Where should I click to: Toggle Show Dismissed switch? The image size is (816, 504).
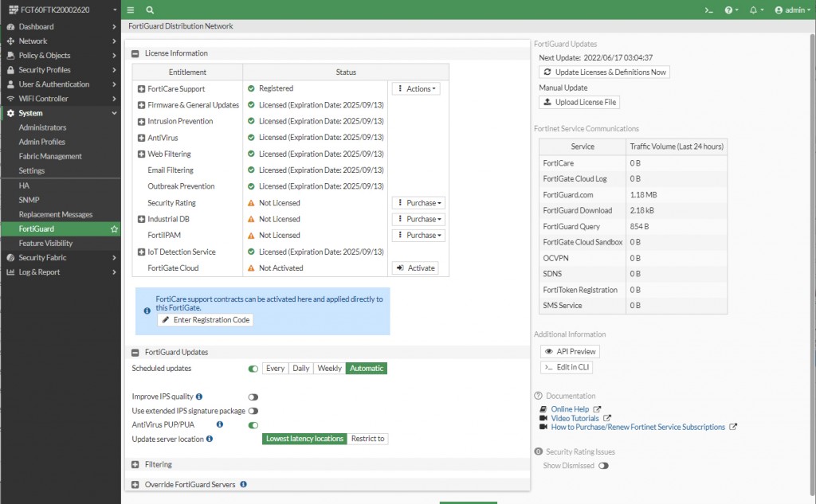click(x=603, y=466)
